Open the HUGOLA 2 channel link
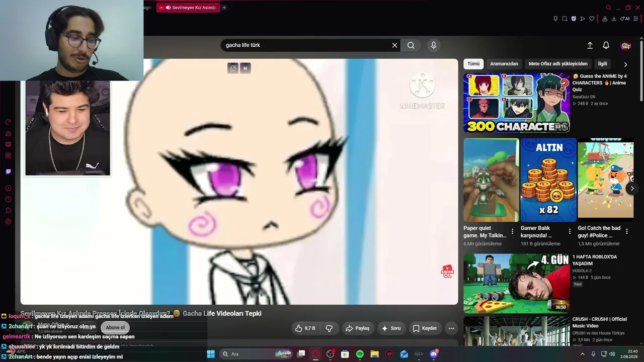 coord(582,271)
